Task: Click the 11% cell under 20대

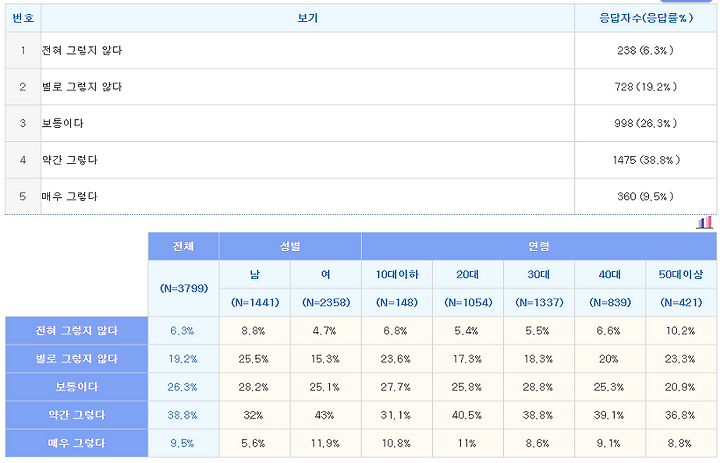Action: (467, 443)
